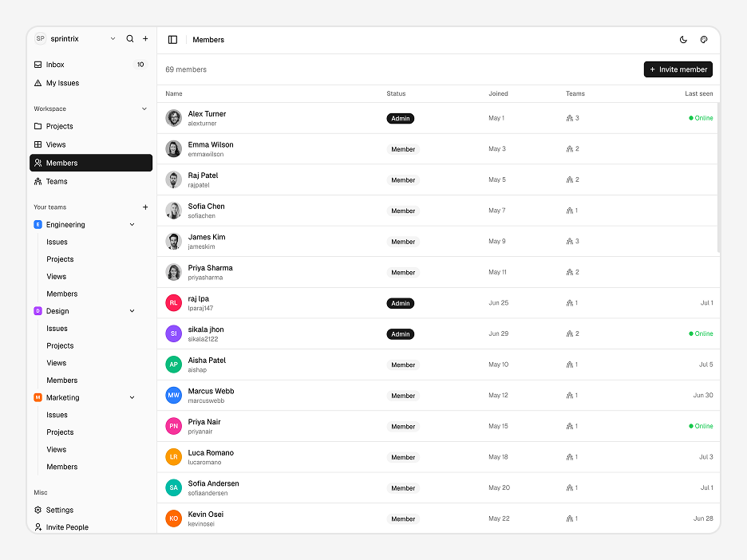Screen dimensions: 747x560
Task: Click the Joined column header
Action: pyautogui.click(x=498, y=93)
